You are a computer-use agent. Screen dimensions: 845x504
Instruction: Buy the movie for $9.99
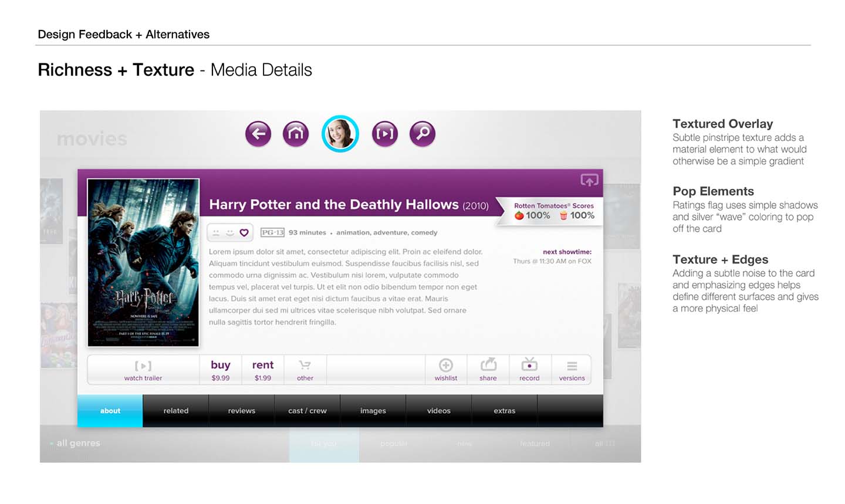(221, 370)
